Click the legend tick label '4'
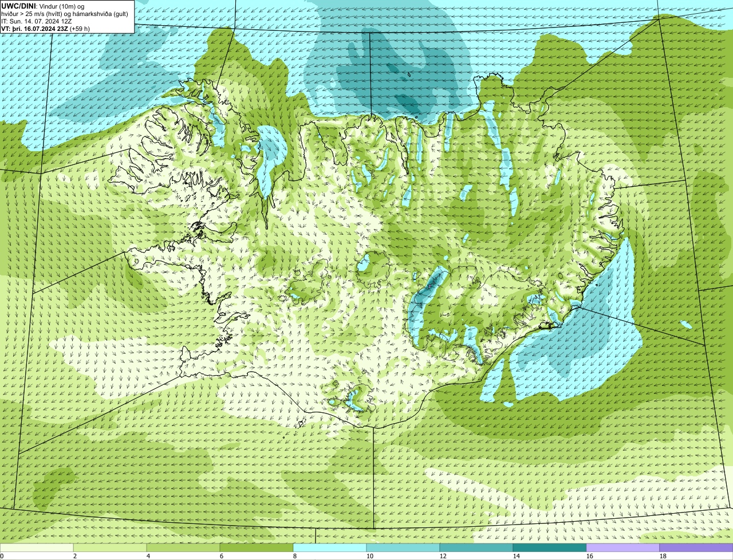This screenshot has height=560, width=733. 148,556
